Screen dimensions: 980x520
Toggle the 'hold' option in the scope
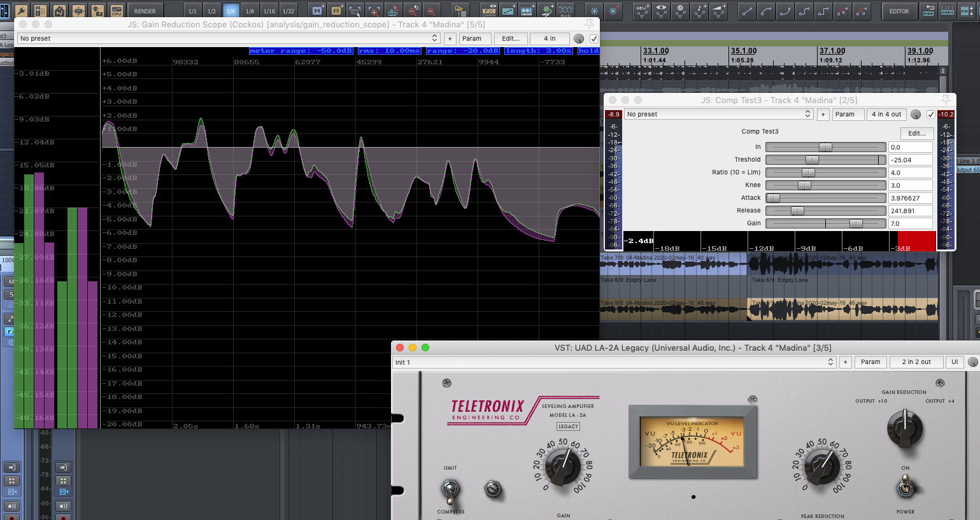(588, 51)
